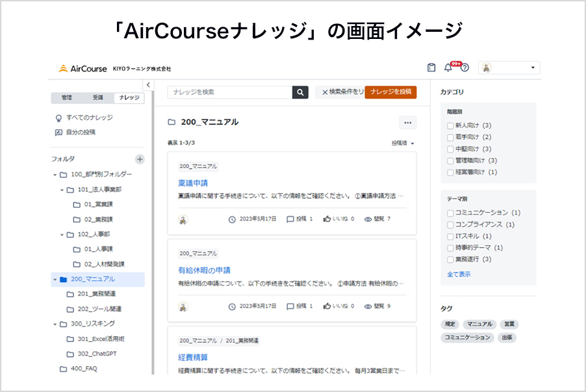Open the 有給休暇の申請 article link
The image size is (586, 392).
click(204, 270)
